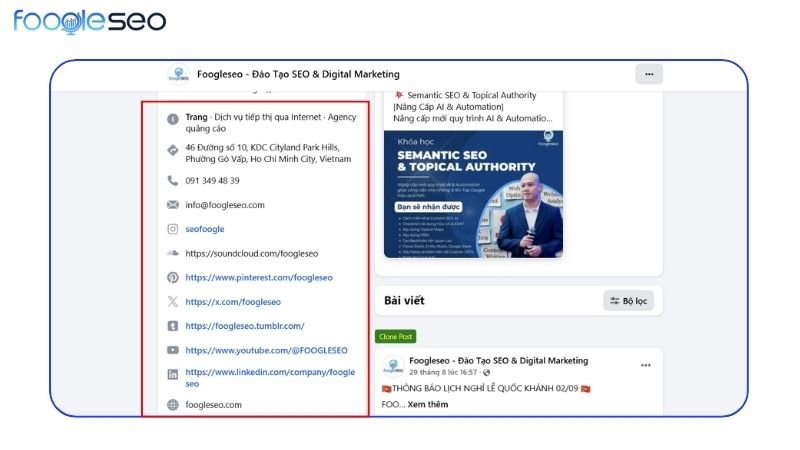800x450 pixels.
Task: Open the post timestamp 29 tháng 8
Action: coord(443,372)
